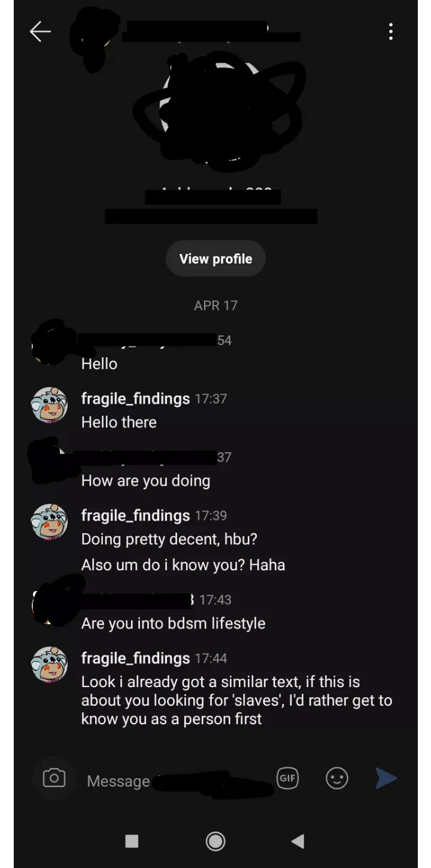Select the APR 17 date divider
This screenshot has height=868, width=431.
215,306
